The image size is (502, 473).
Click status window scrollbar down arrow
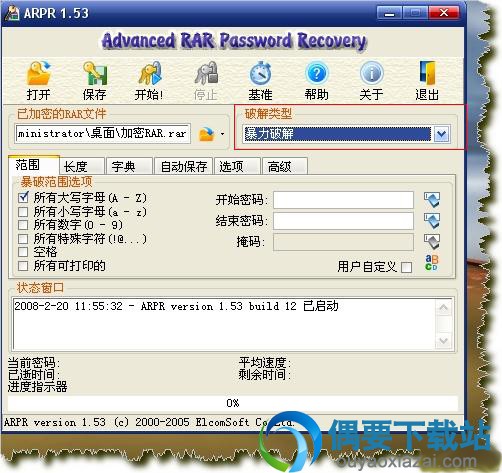click(x=444, y=341)
